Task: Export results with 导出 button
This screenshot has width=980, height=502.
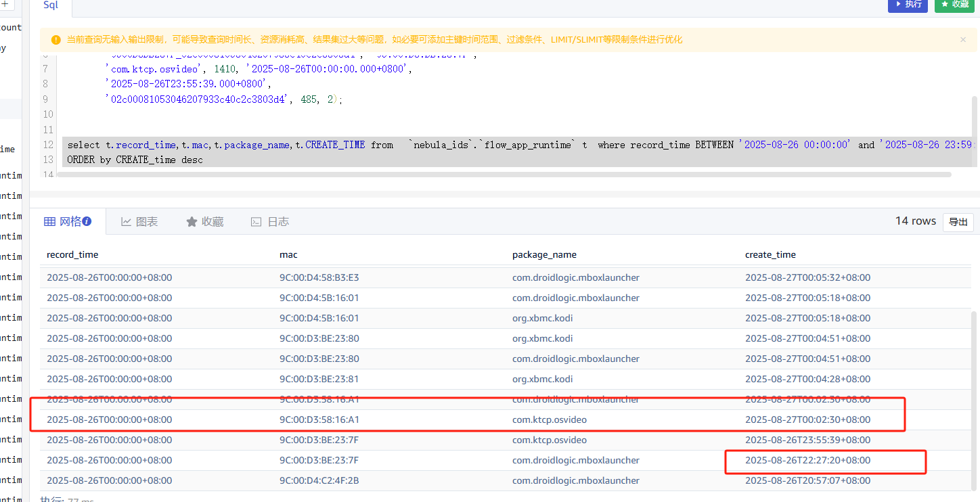Action: 958,222
